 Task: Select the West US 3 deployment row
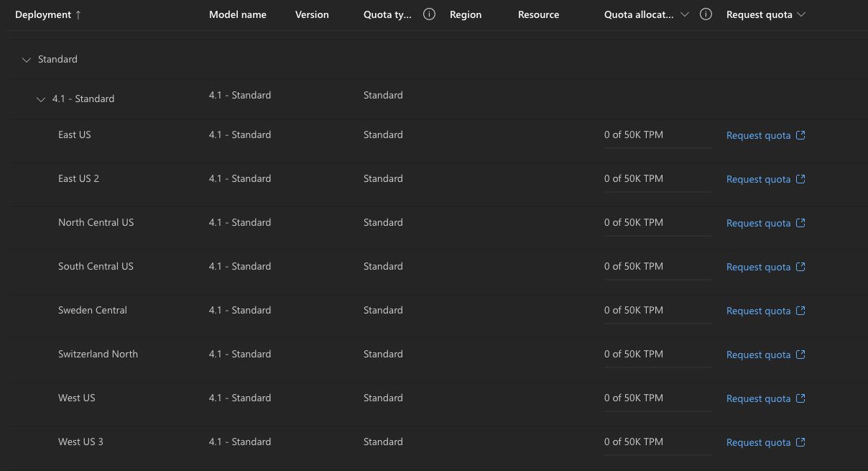click(80, 442)
